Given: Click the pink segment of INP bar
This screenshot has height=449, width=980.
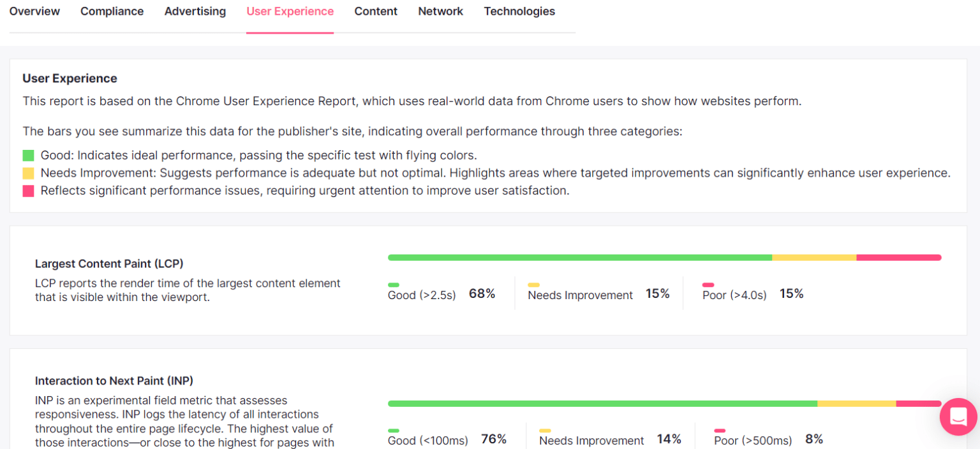Looking at the screenshot, I should [918, 404].
